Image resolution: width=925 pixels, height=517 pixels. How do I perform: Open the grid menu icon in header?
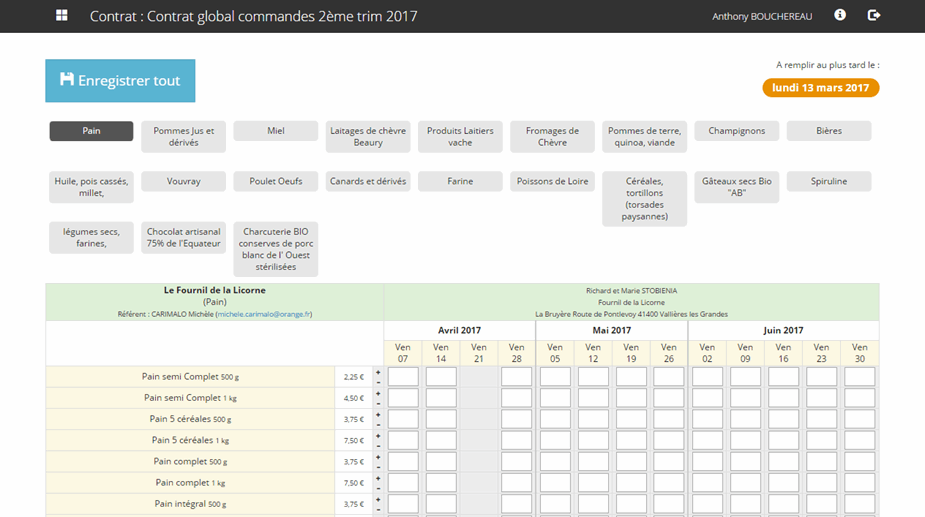coord(62,16)
